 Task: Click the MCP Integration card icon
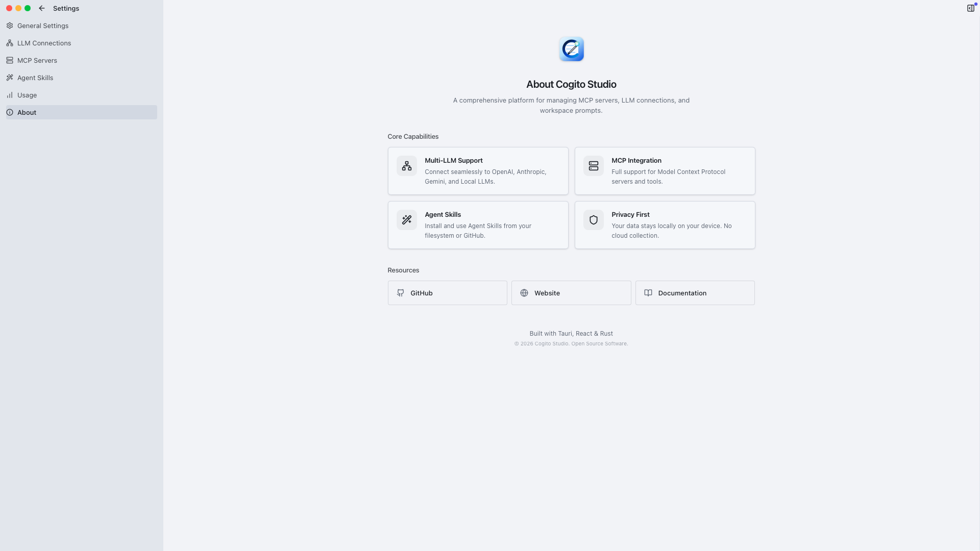(x=594, y=166)
